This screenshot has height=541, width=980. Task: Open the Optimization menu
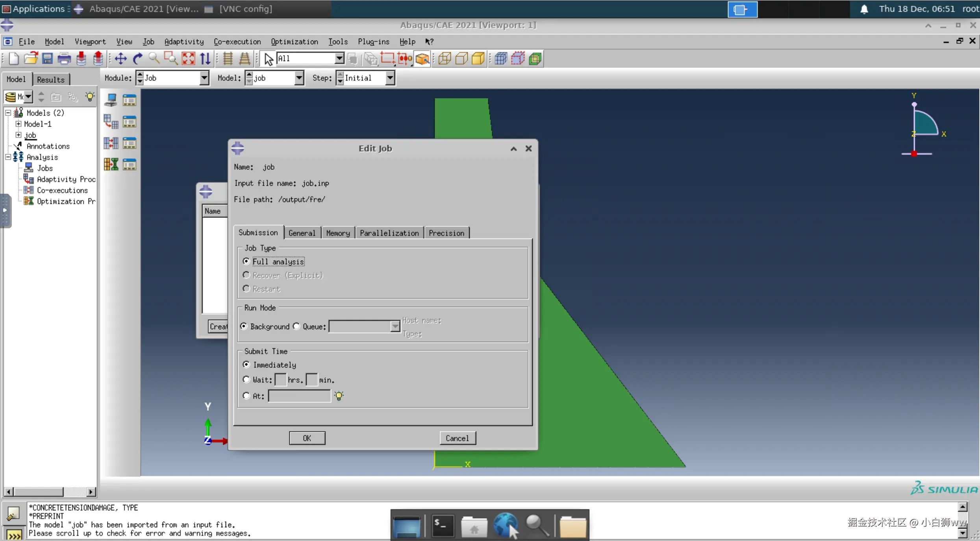294,41
